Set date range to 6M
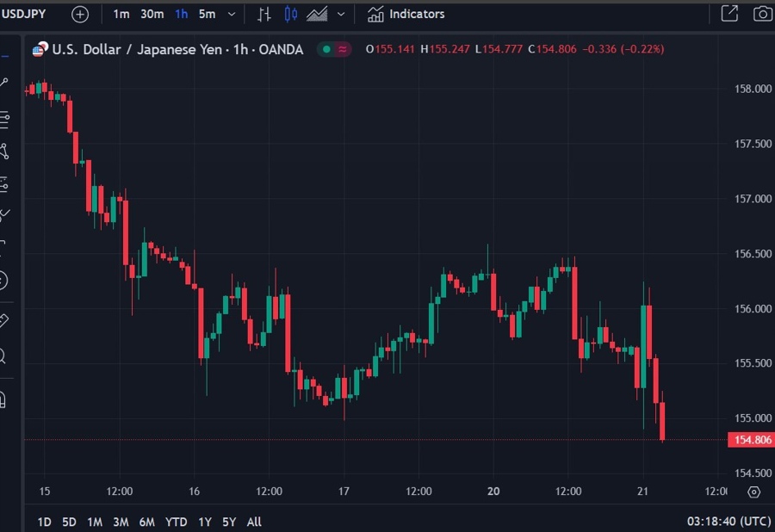This screenshot has height=532, width=775. click(146, 522)
